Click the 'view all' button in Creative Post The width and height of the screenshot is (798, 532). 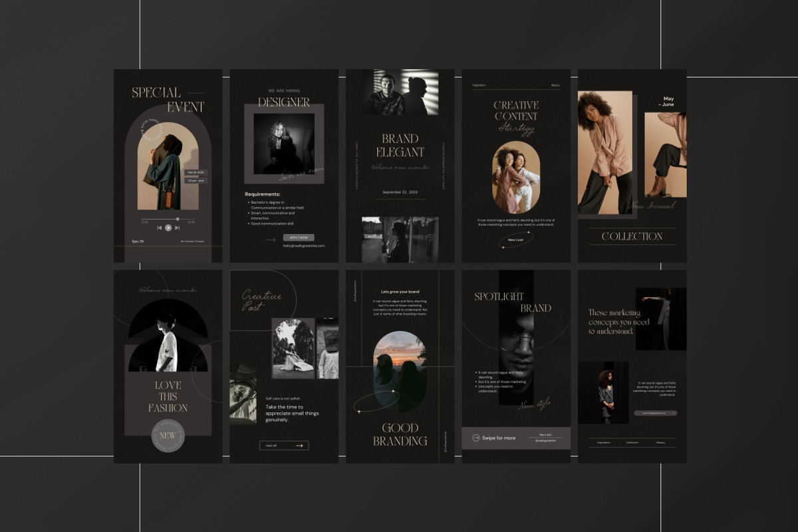[284, 446]
